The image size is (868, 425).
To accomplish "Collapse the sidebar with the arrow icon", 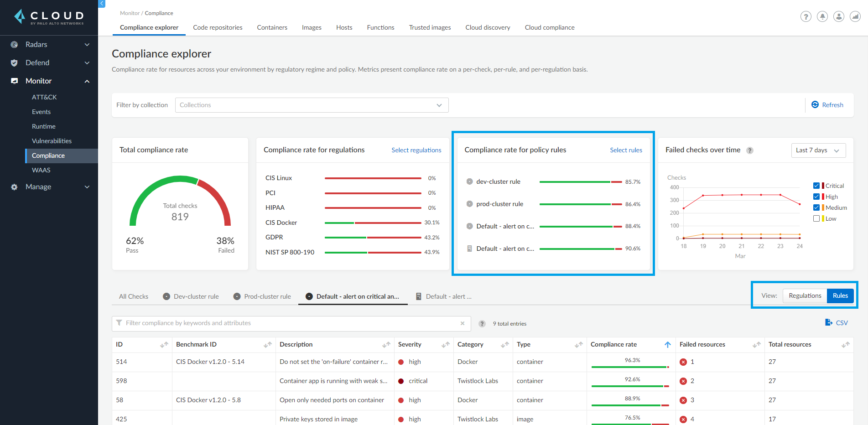I will tap(102, 4).
